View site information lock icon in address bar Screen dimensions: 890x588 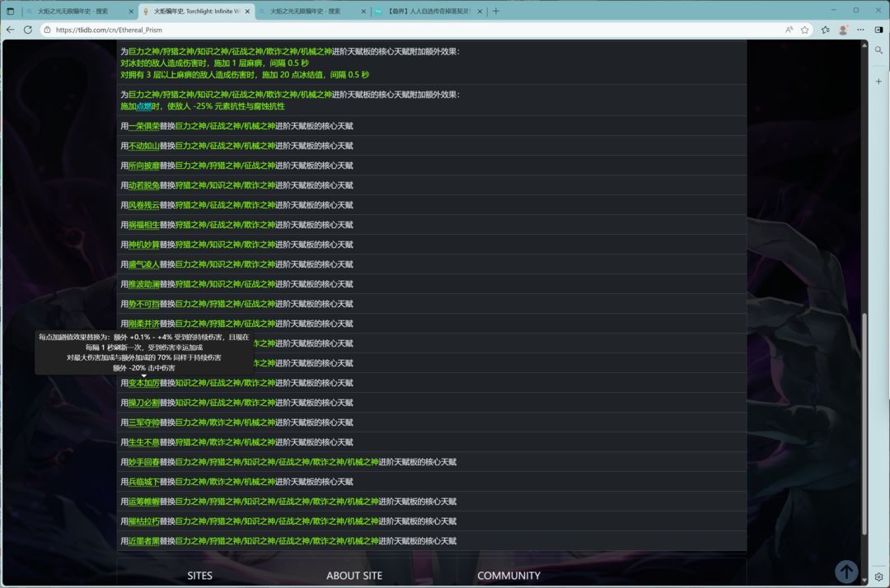point(47,30)
